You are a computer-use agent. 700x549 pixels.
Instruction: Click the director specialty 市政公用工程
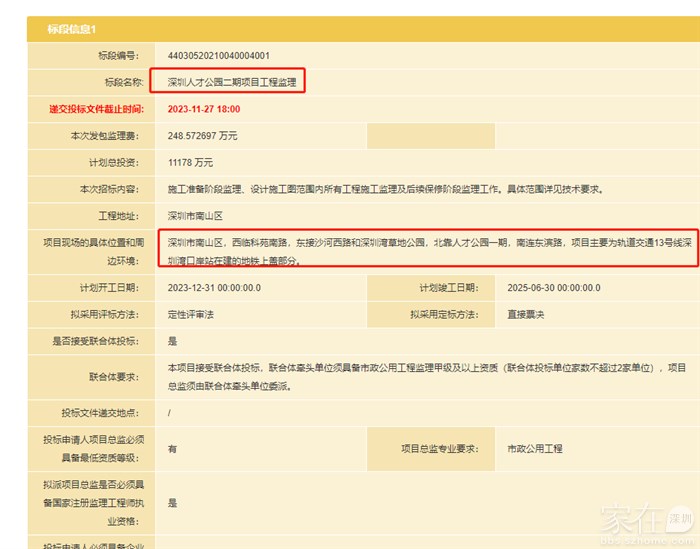coord(535,449)
